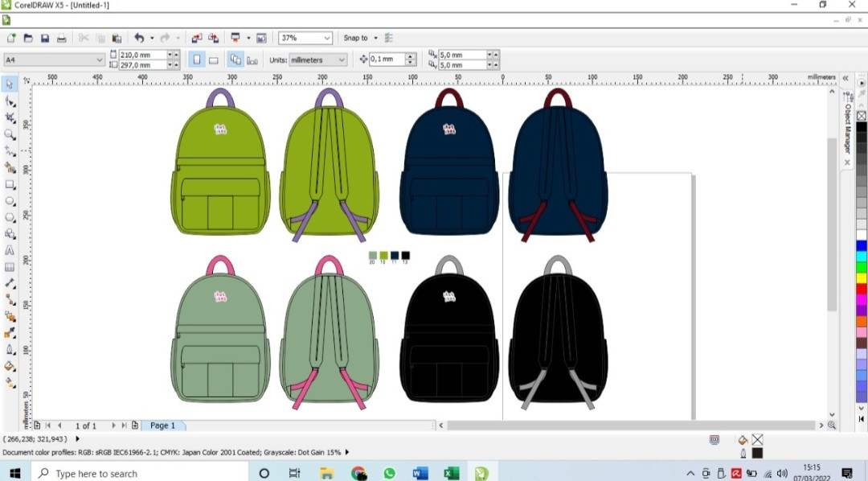Activate the Zoom tool in toolbox
868x481 pixels.
pyautogui.click(x=10, y=134)
